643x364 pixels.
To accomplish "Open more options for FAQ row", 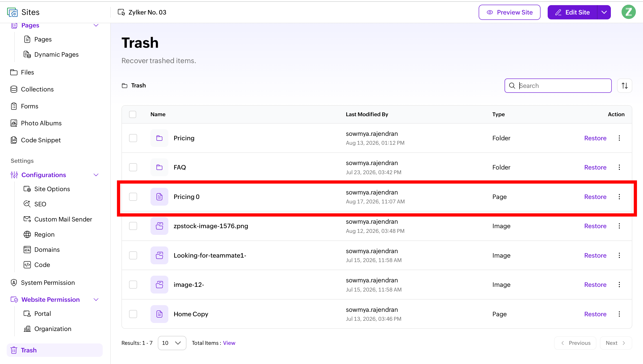I will pos(619,167).
